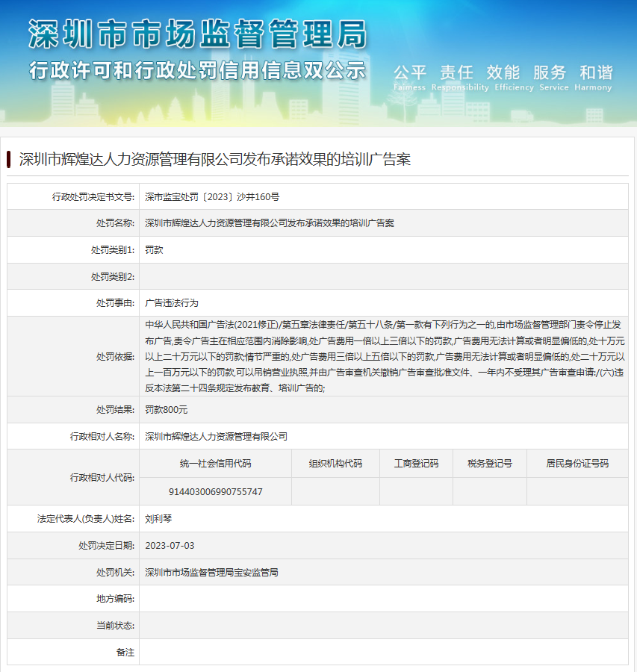Screen dimensions: 637x672
Task: Click the 效能 Efficiency slogan text
Action: pos(503,76)
